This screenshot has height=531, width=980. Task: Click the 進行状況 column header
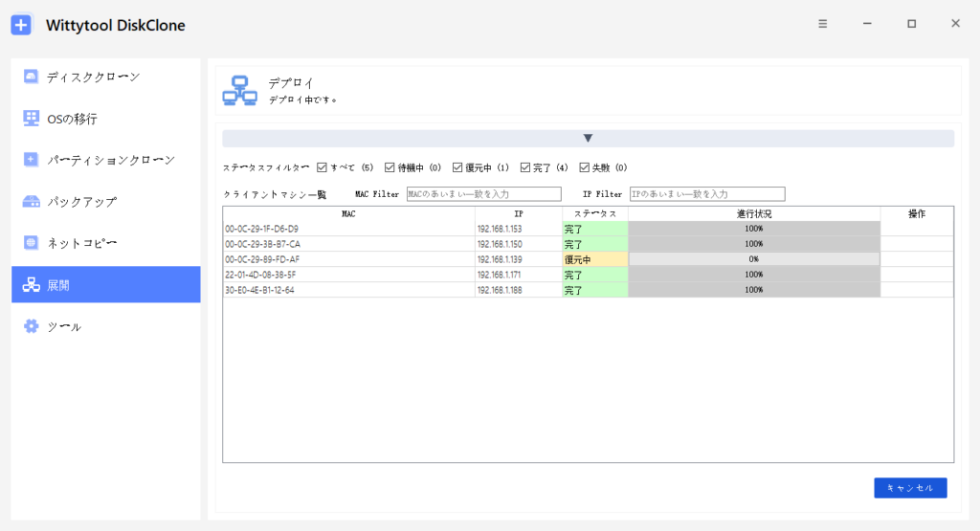pyautogui.click(x=754, y=213)
